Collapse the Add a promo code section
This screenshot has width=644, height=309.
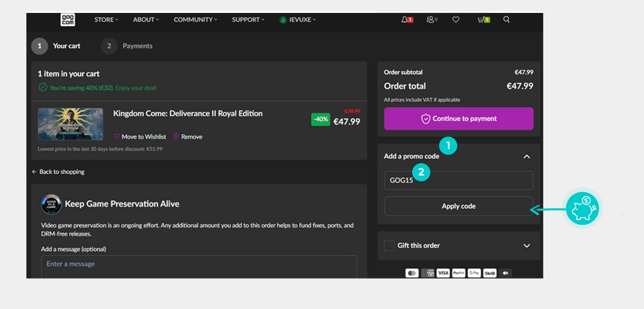tap(527, 156)
